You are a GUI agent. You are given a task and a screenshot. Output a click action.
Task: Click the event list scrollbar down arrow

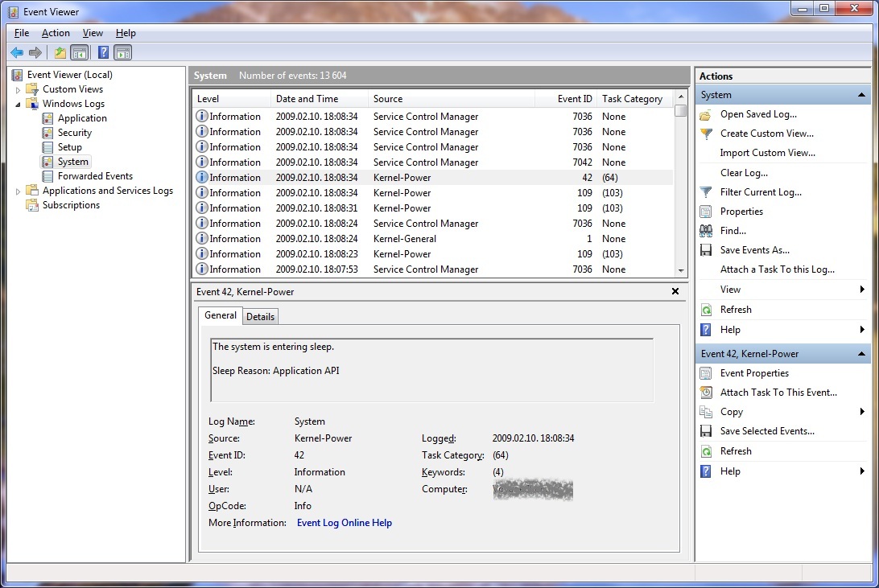(x=681, y=271)
